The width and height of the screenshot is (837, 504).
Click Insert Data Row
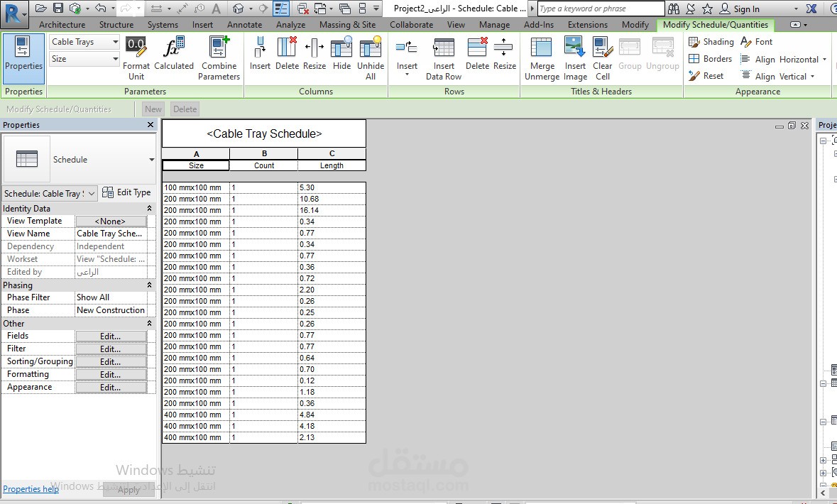point(444,58)
